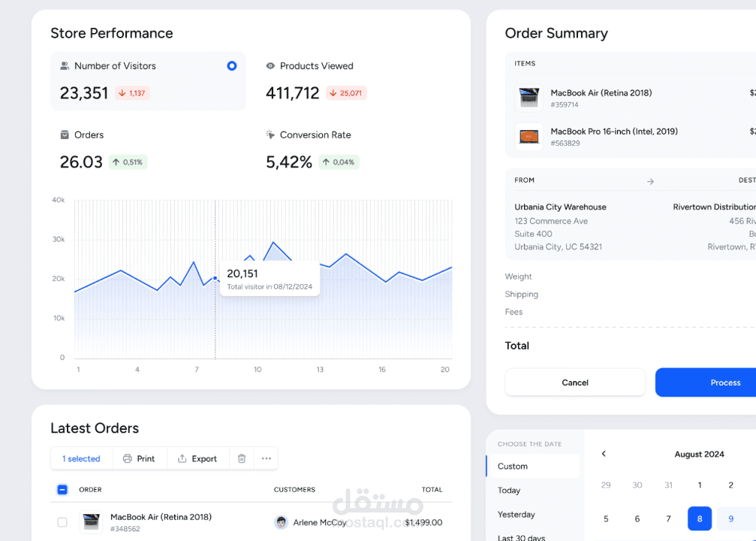Screen dimensions: 756x541
Task: Check the MacBook Air order row checkbox
Action: point(64,522)
